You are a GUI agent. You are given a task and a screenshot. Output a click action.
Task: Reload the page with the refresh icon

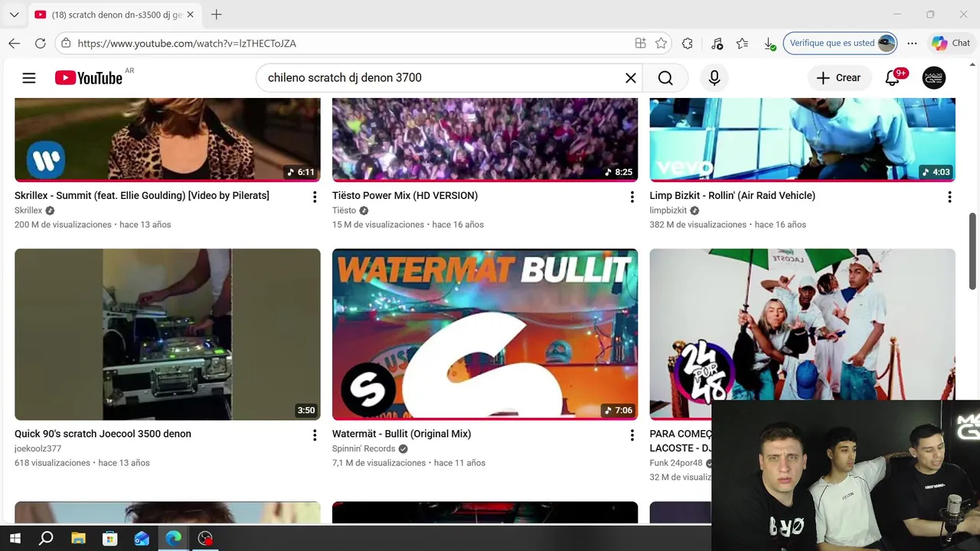[41, 43]
